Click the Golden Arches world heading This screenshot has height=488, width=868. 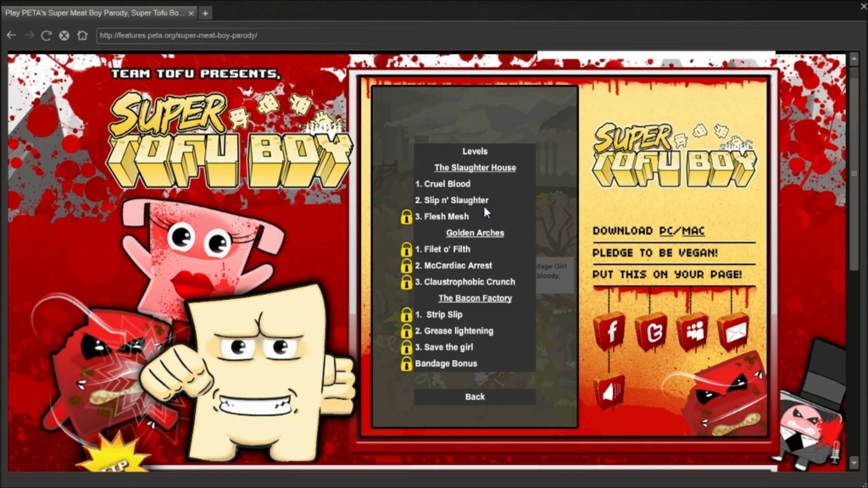tap(475, 233)
